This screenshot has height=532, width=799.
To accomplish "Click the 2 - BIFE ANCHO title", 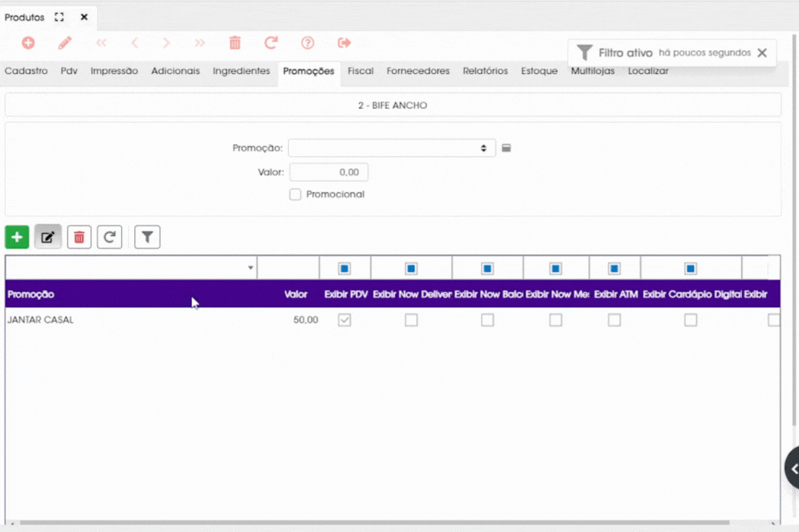I will 392,106.
